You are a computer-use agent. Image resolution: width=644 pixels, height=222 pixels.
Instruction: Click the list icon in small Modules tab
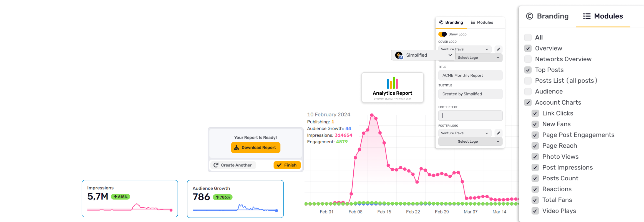(473, 22)
